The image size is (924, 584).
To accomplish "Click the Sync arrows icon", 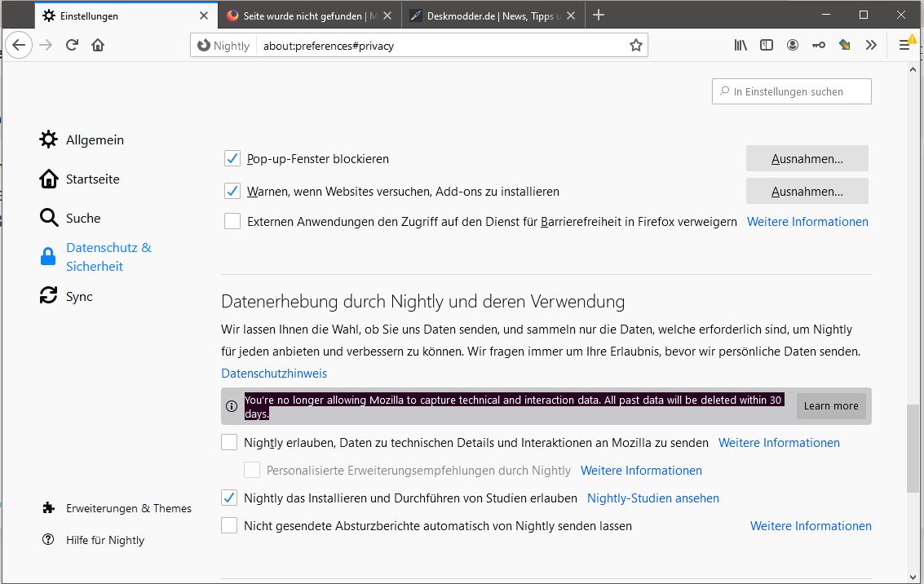I will 48,295.
